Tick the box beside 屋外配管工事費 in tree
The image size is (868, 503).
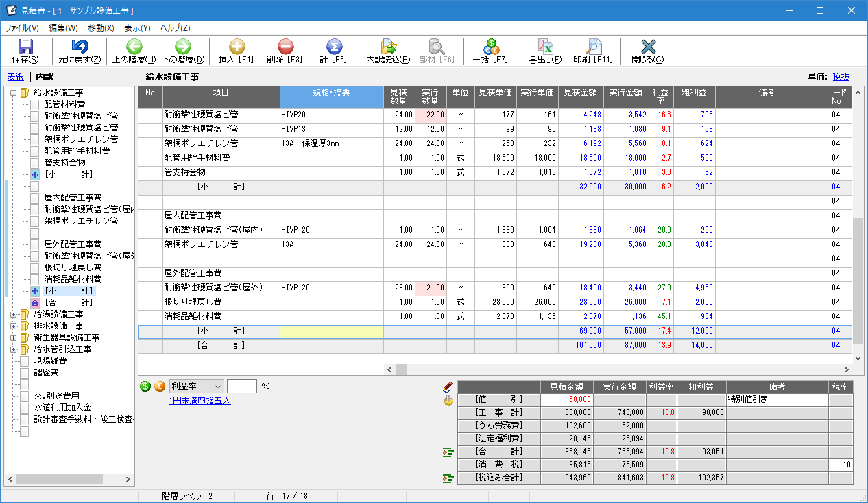point(35,244)
